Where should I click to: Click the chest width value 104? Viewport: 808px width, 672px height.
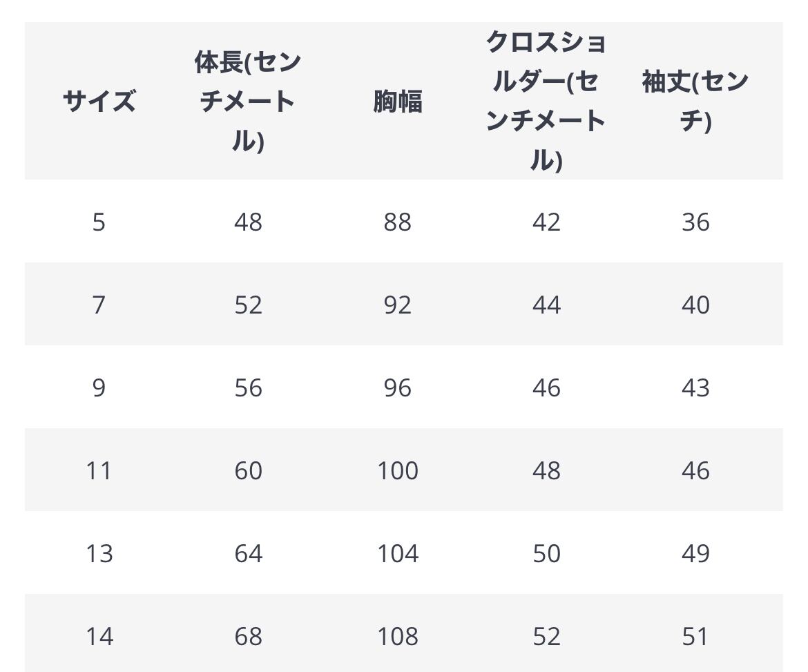397,553
